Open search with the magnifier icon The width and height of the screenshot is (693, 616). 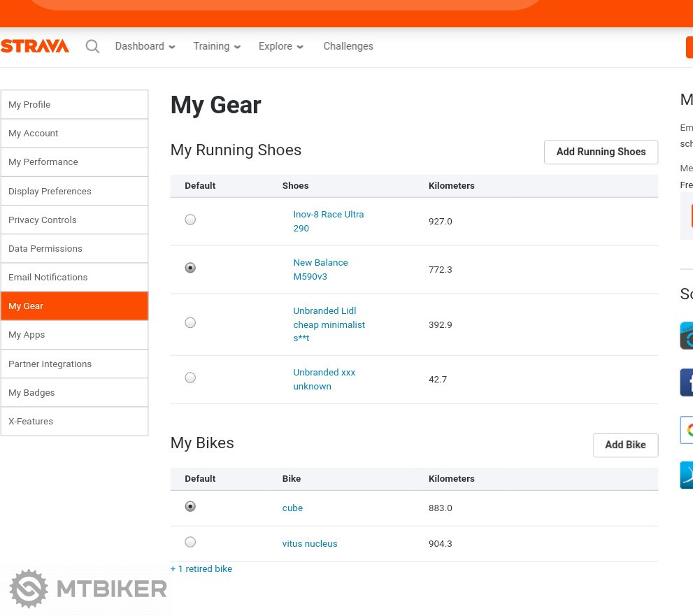point(92,47)
